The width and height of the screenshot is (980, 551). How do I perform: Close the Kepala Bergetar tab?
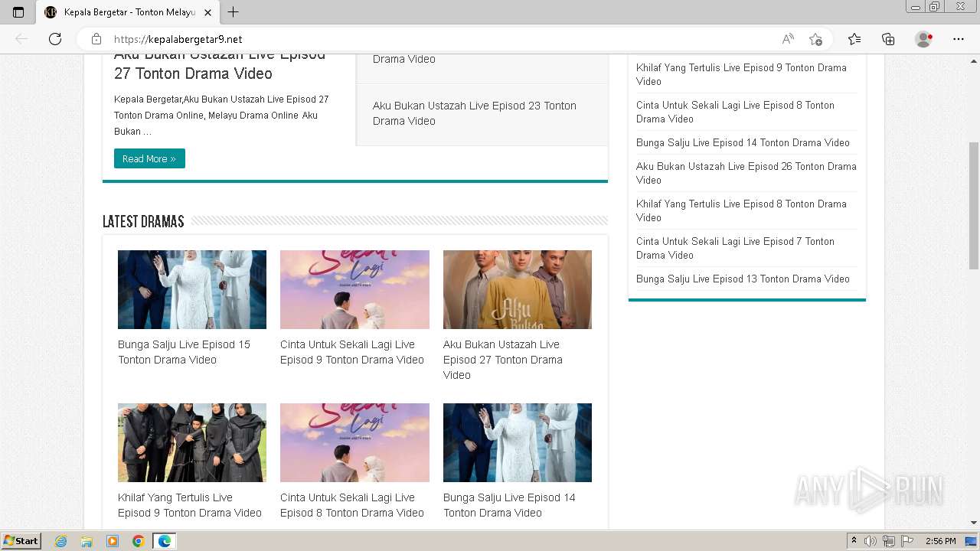click(x=208, y=12)
